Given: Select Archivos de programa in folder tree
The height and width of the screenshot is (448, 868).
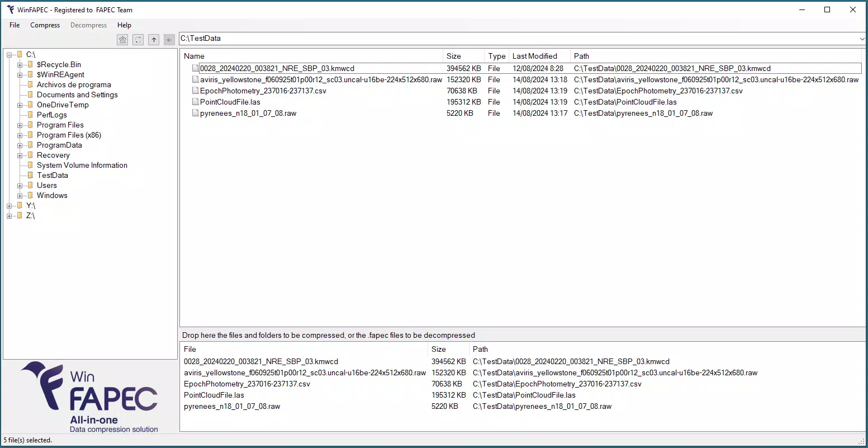Looking at the screenshot, I should click(74, 84).
